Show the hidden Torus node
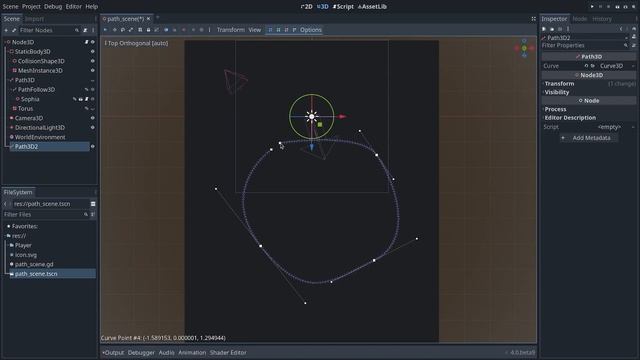This screenshot has height=360, width=640. [93, 109]
